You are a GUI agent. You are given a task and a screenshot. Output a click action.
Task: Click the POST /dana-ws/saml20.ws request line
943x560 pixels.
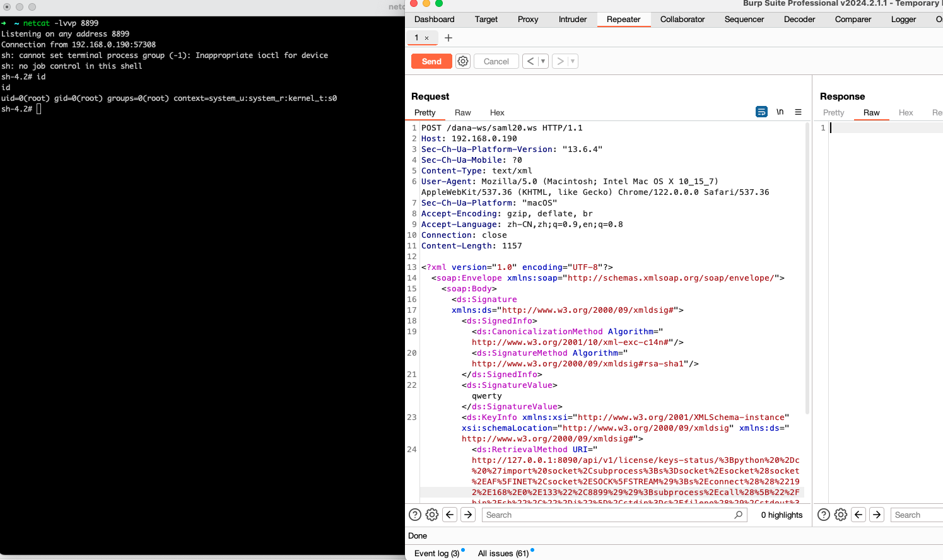502,127
